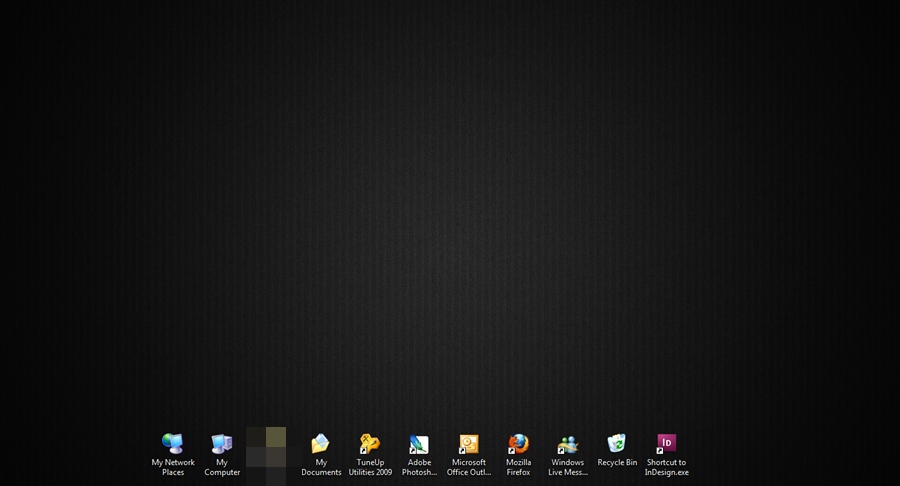Select the My Computer desktop icon

click(x=222, y=444)
